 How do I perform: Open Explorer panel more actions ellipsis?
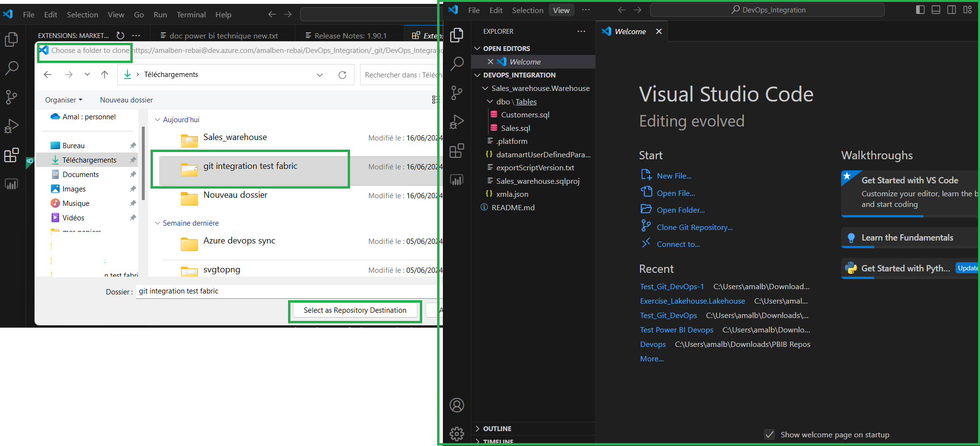pyautogui.click(x=581, y=31)
